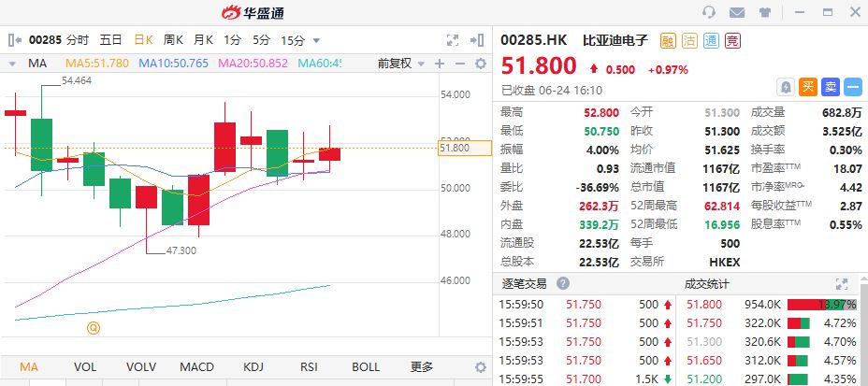
Task: Remove the stock from the watchlist with the minus button
Action: coord(853,87)
